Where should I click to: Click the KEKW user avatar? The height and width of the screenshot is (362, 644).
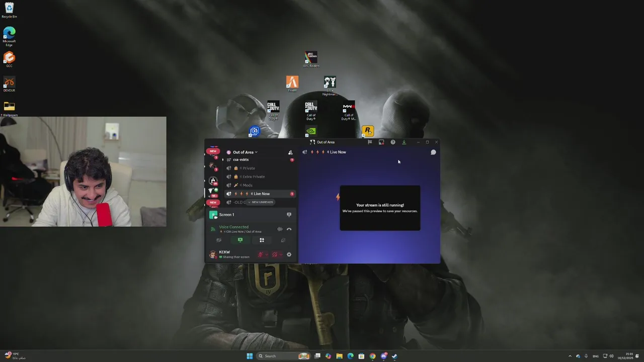[x=213, y=255]
